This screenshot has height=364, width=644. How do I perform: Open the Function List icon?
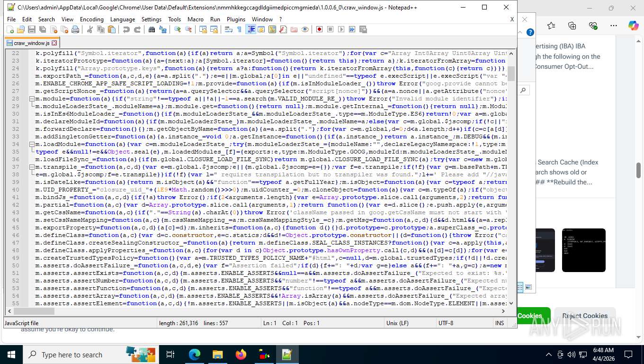click(283, 29)
